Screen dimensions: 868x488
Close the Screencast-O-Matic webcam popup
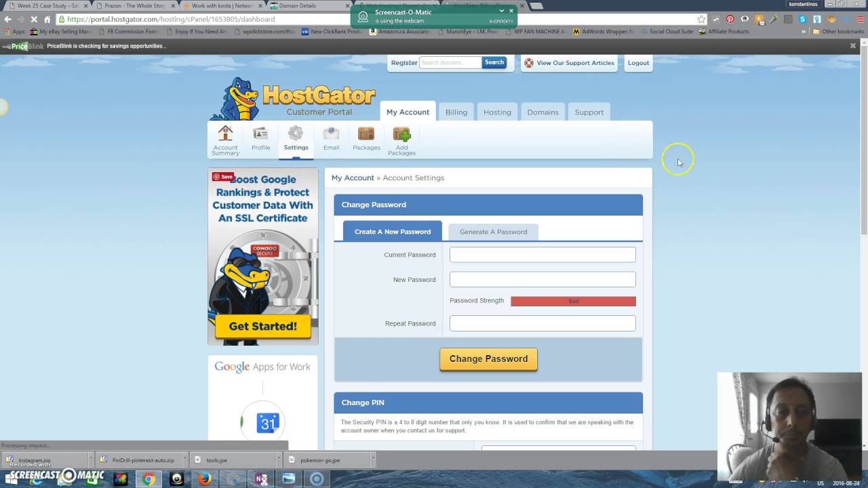point(511,11)
